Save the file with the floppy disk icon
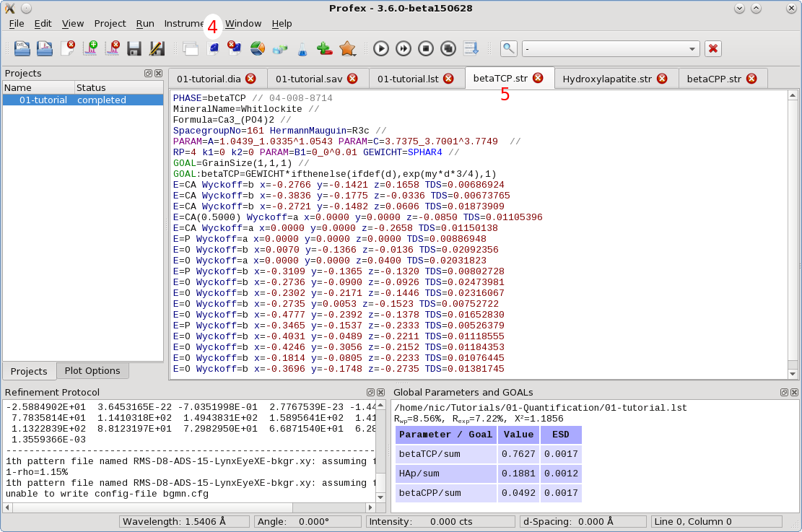 (x=134, y=48)
